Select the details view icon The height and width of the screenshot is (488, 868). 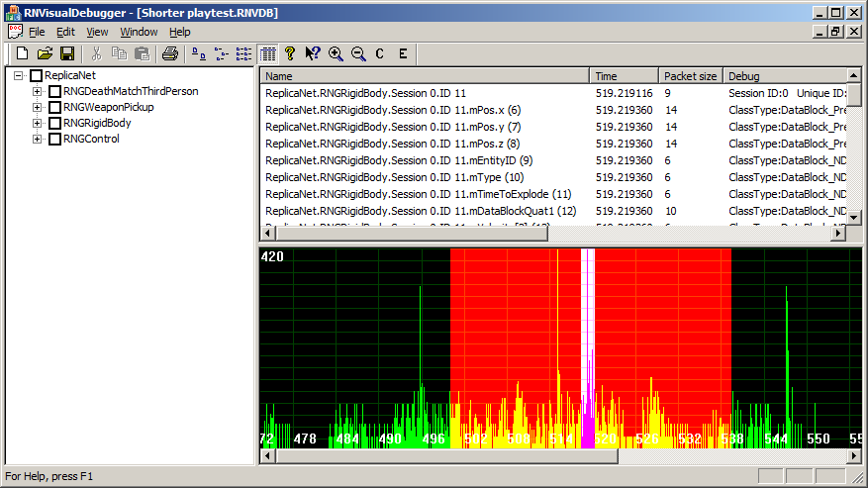click(x=268, y=53)
